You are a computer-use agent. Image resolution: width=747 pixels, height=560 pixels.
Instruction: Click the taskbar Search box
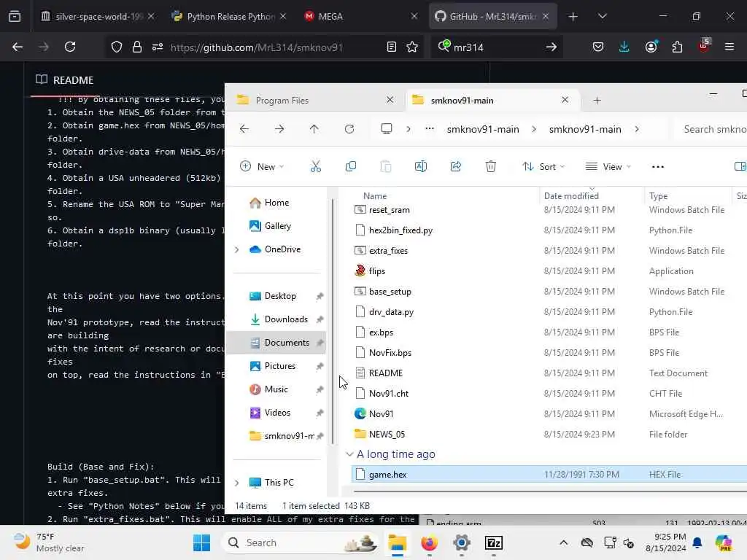[x=301, y=542]
